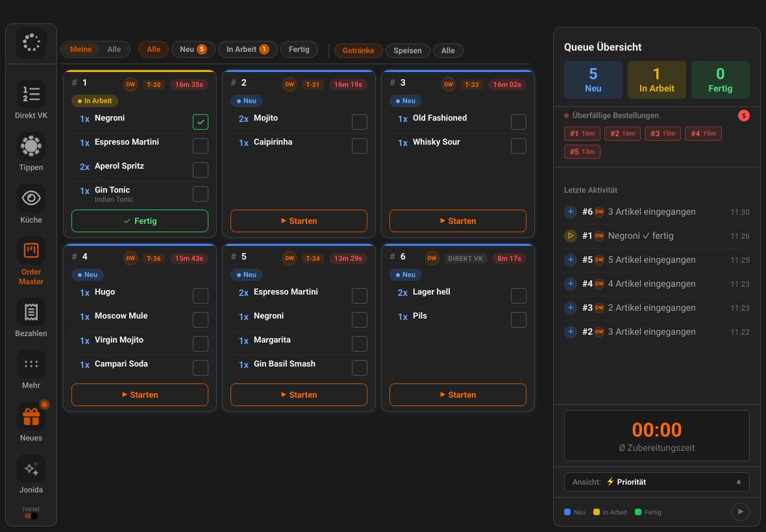Switch to the Speisen filter tab
766x532 pixels.
pos(408,50)
